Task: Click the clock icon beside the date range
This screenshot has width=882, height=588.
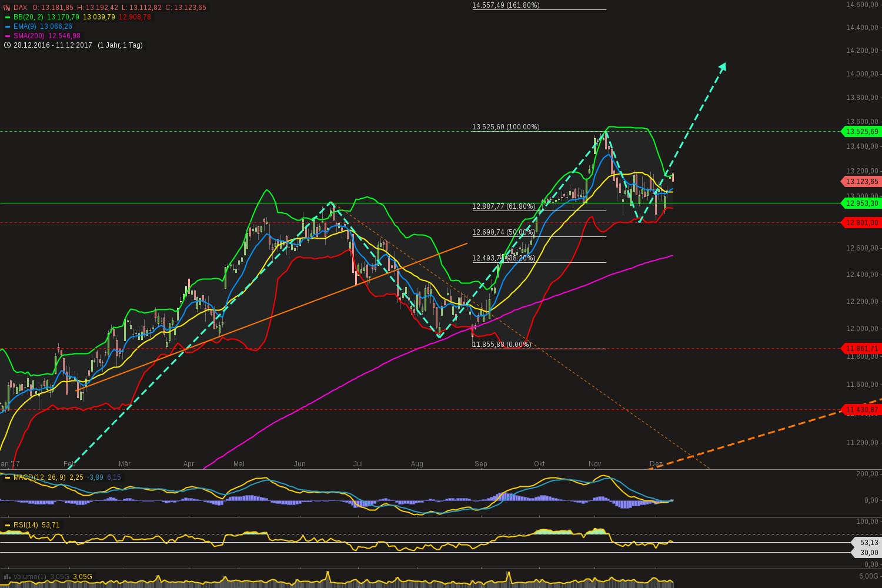Action: click(7, 45)
